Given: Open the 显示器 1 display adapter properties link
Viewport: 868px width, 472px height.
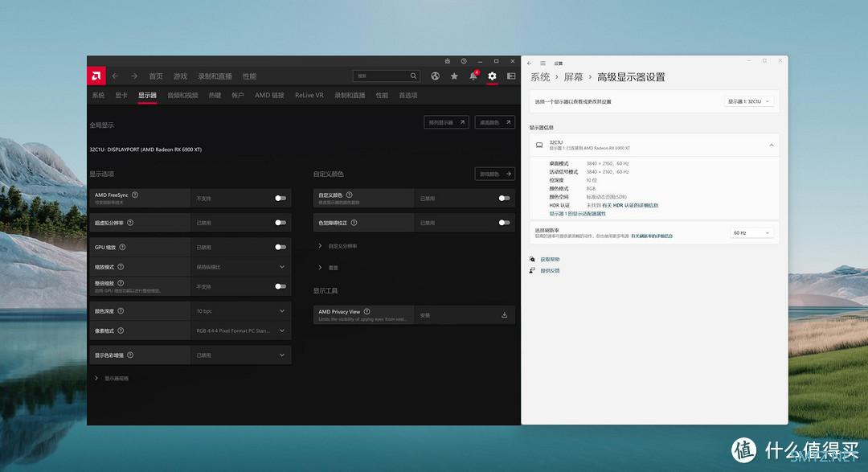Looking at the screenshot, I should (577, 214).
